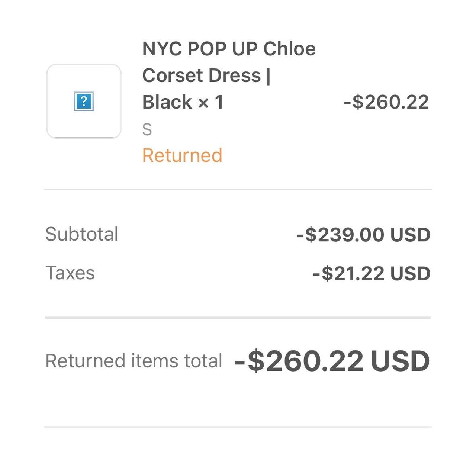Click the orange 'Returned' status label
Image resolution: width=476 pixels, height=476 pixels.
(182, 155)
